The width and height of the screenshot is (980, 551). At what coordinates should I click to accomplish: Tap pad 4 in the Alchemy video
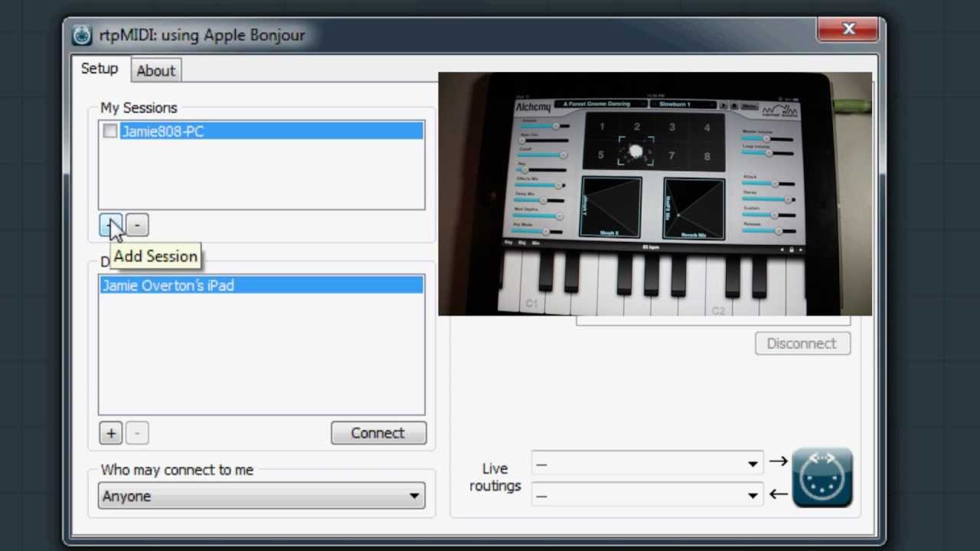(707, 128)
